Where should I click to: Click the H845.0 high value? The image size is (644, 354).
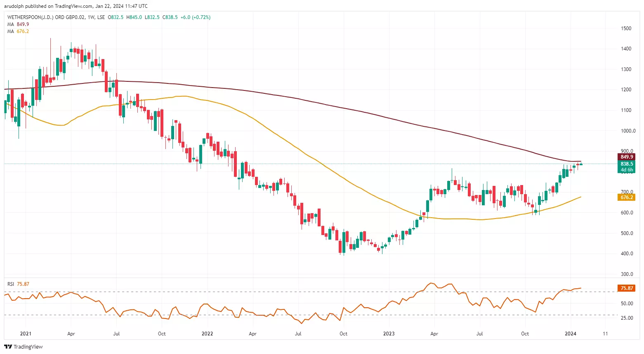click(134, 17)
